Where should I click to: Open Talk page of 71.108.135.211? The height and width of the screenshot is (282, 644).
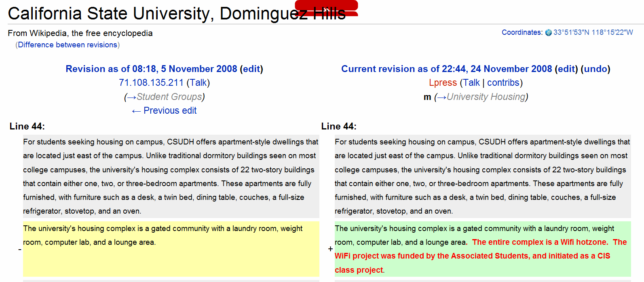[x=198, y=83]
